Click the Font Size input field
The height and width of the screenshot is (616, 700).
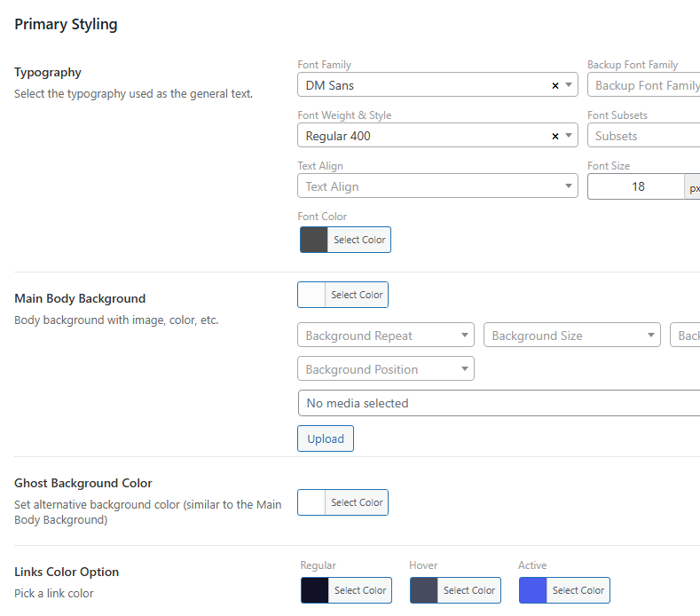point(636,186)
